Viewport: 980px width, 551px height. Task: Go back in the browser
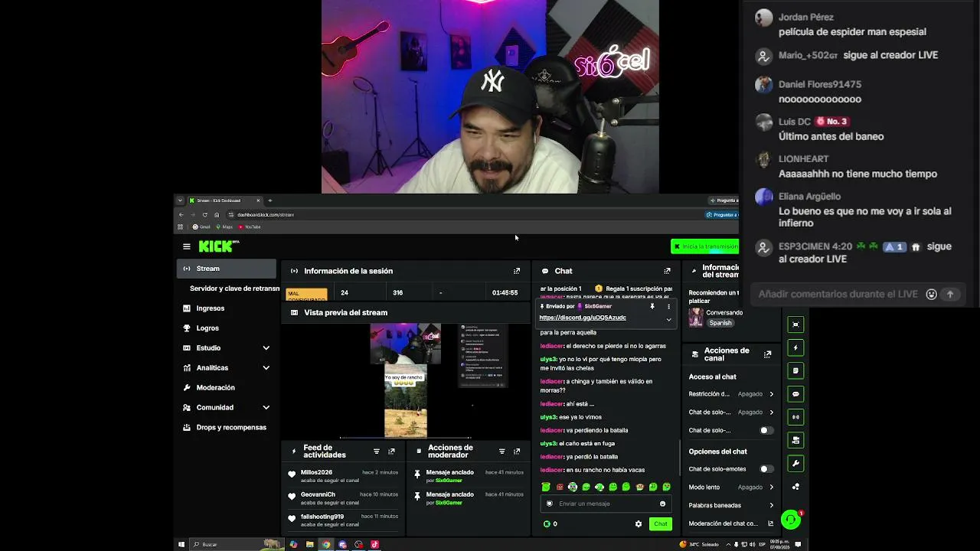coord(181,215)
